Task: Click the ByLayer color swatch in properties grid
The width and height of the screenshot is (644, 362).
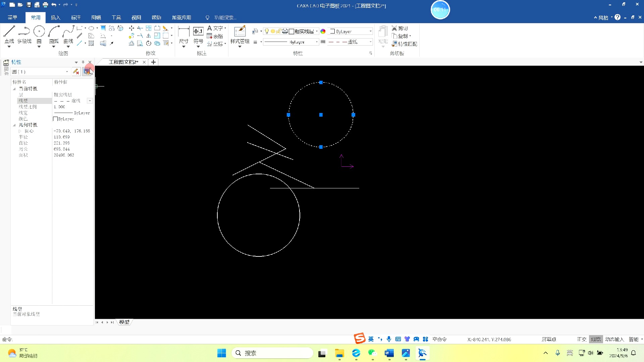Action: click(55, 119)
